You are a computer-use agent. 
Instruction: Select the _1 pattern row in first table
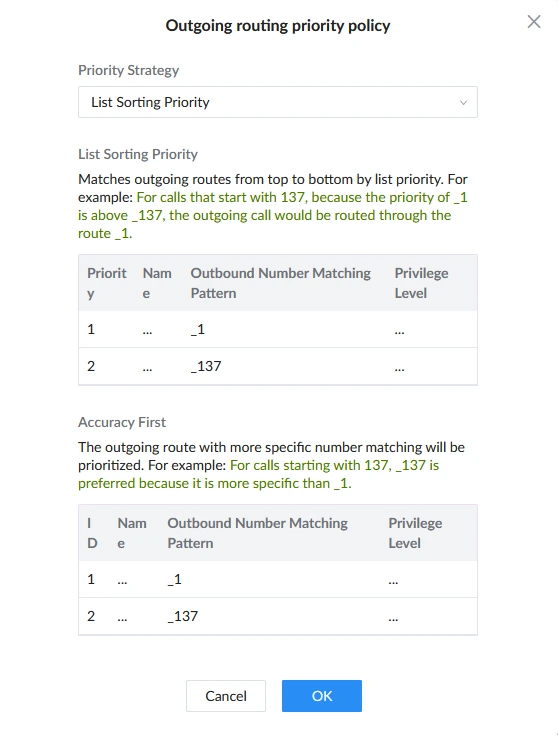[278, 330]
